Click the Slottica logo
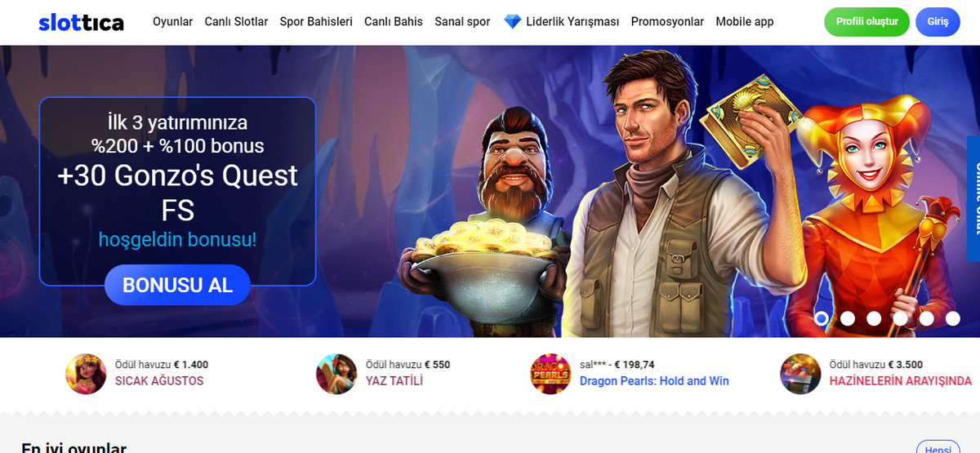The width and height of the screenshot is (980, 453). point(81,22)
